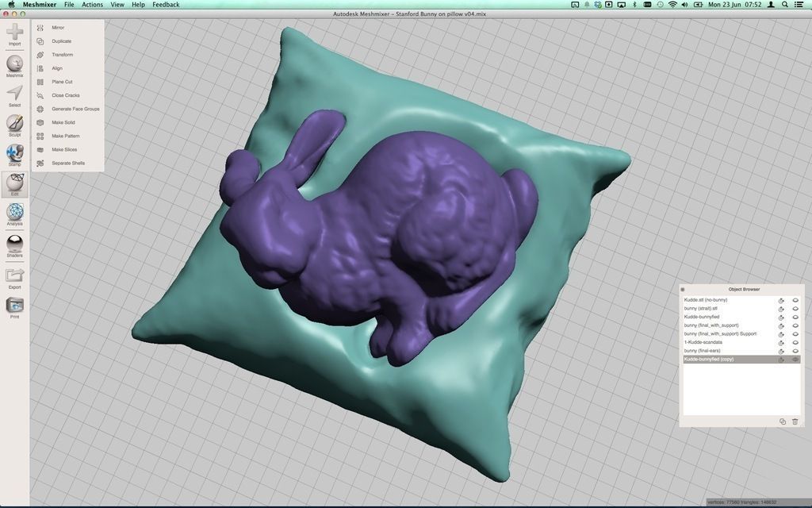Close the Object Browser panel
Viewport: 812px width, 508px height.
coord(683,289)
